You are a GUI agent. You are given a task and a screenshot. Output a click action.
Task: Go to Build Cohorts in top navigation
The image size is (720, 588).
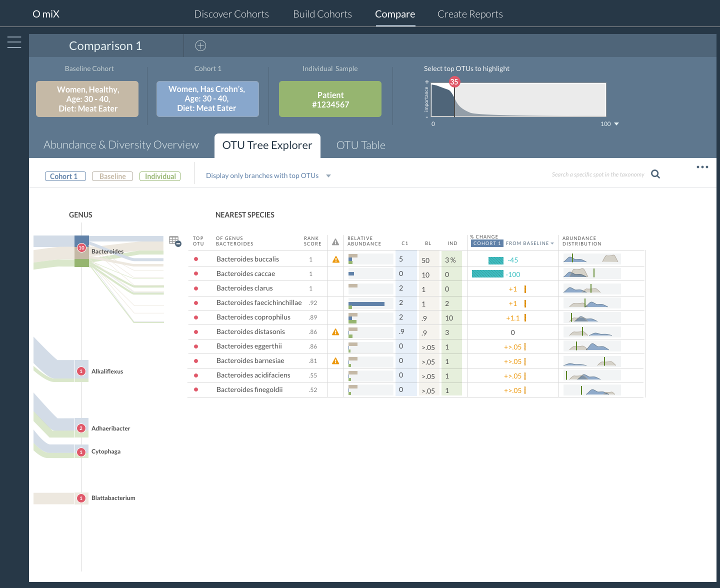[322, 14]
